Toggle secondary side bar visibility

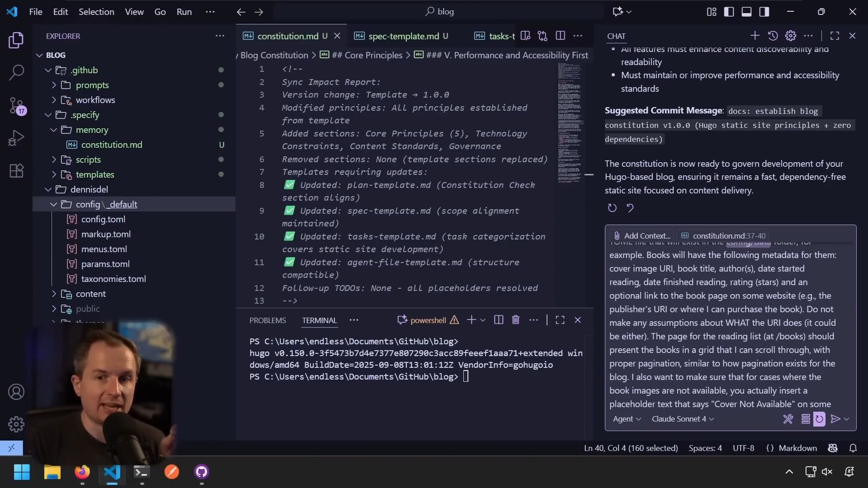click(764, 12)
